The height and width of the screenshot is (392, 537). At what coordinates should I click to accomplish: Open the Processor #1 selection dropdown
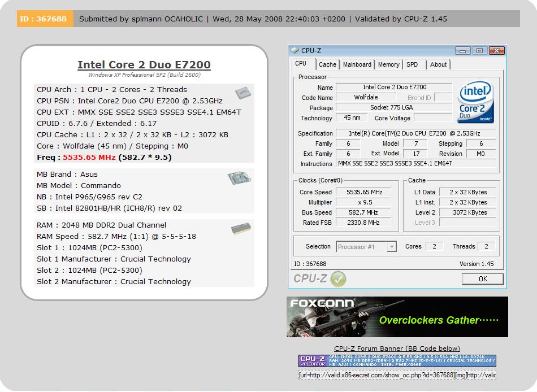(366, 246)
